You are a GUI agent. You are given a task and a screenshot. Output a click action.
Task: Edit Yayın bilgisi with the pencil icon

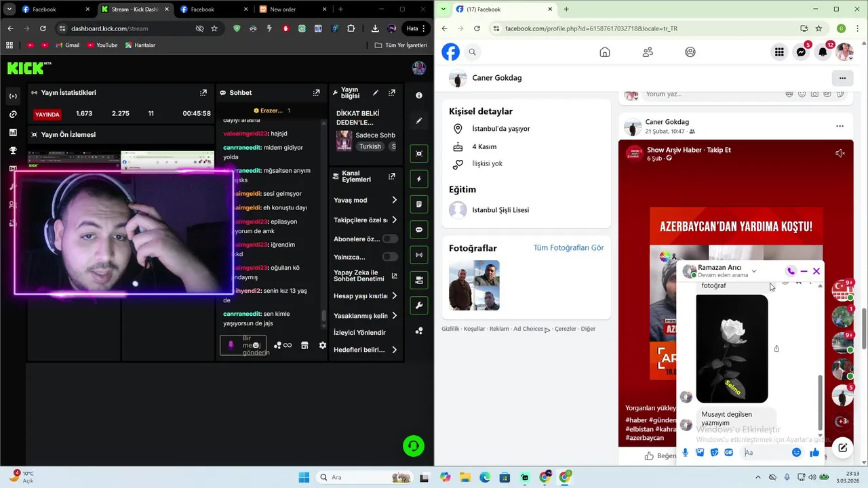(376, 93)
